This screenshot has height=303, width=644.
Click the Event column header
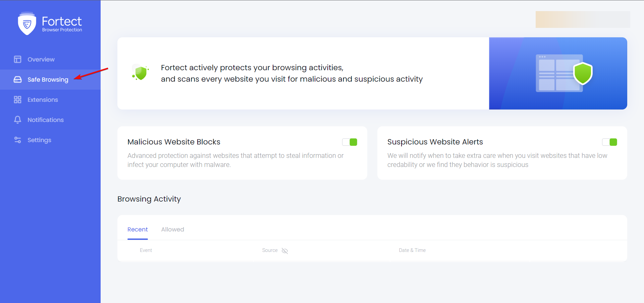click(146, 250)
